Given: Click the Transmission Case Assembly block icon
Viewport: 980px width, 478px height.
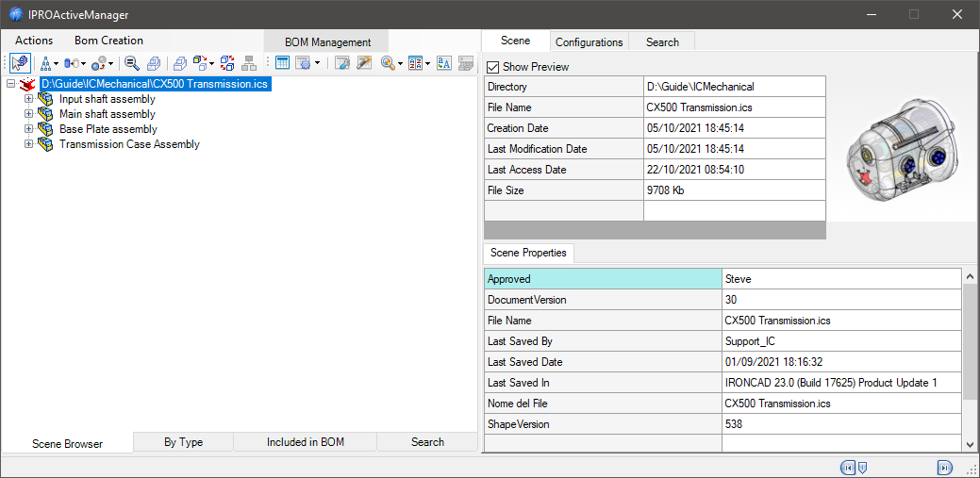Looking at the screenshot, I should [x=45, y=143].
